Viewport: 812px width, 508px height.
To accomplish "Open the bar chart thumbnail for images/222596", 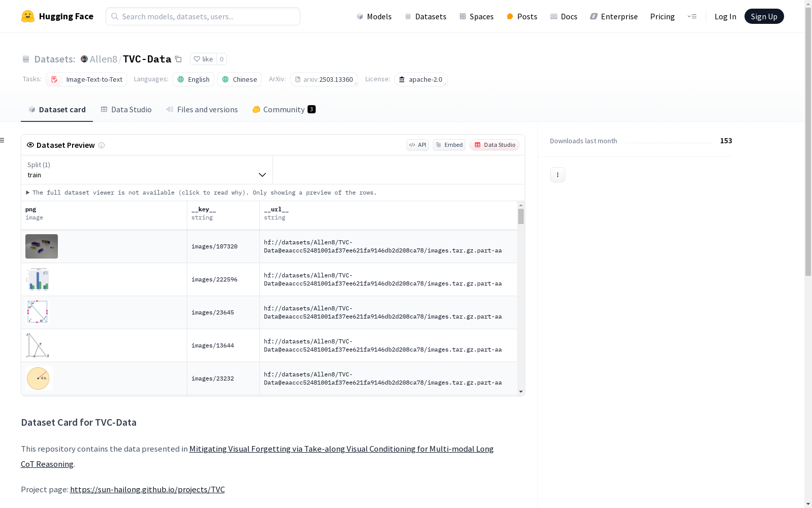I will [x=38, y=279].
